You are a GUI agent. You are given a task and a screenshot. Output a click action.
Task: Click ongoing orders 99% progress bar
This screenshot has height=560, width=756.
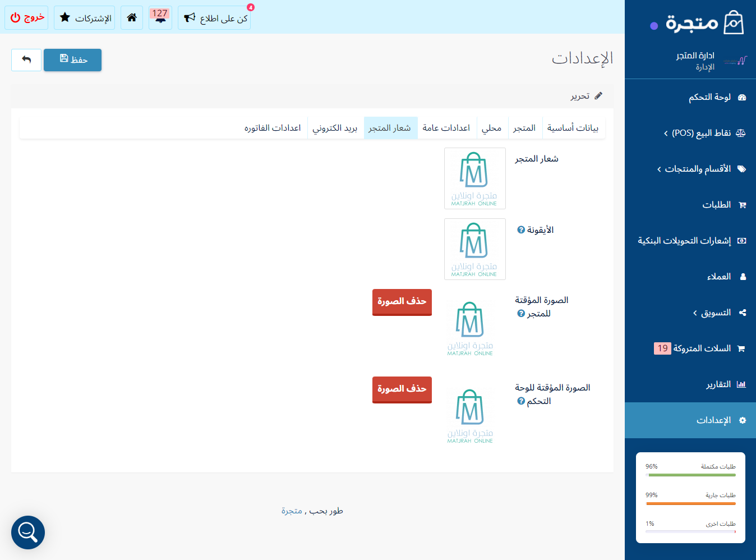[x=690, y=503]
